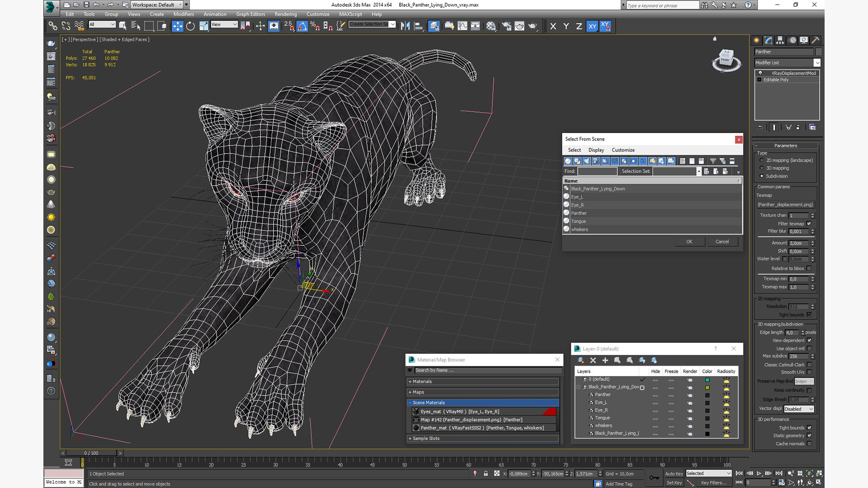Screen dimensions: 868x488
Task: Go to end of animation
Action: coord(779,473)
